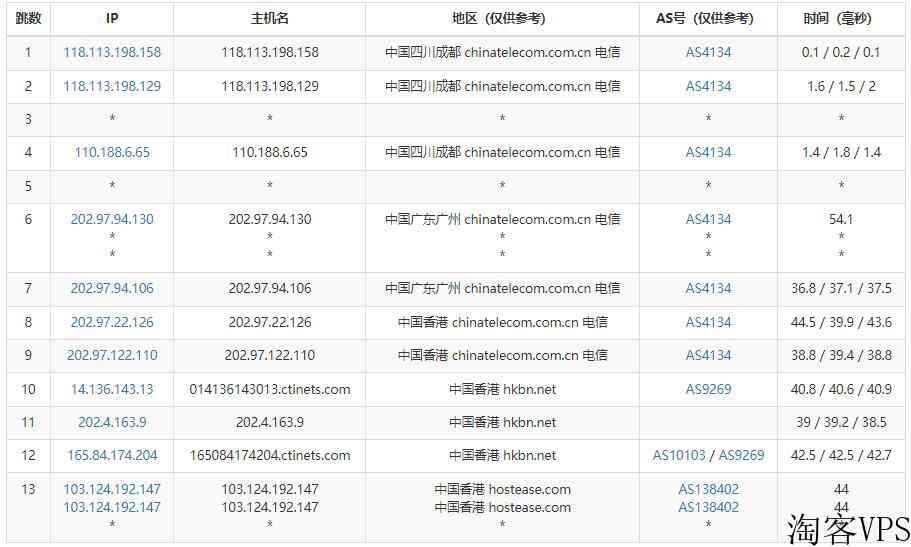The height and width of the screenshot is (547, 911).
Task: Select region cell in hop 1 row
Action: pyautogui.click(x=502, y=52)
